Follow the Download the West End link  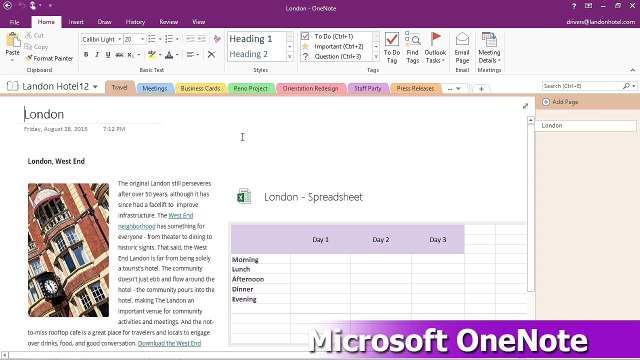point(169,343)
